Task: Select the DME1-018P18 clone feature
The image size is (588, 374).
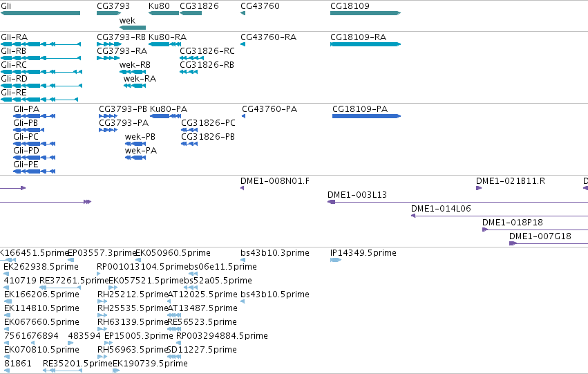Action: pos(535,230)
